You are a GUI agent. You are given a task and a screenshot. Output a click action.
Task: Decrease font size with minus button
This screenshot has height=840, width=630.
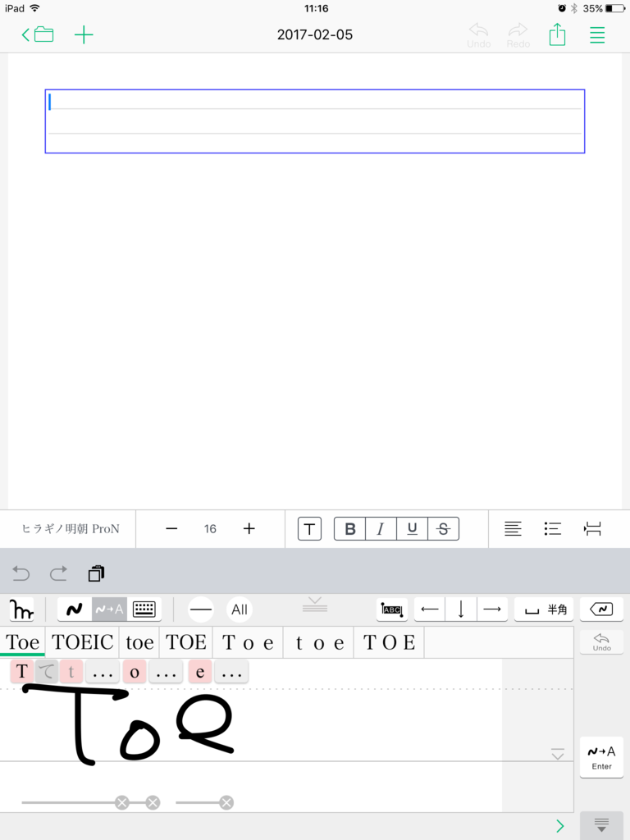[x=171, y=529]
